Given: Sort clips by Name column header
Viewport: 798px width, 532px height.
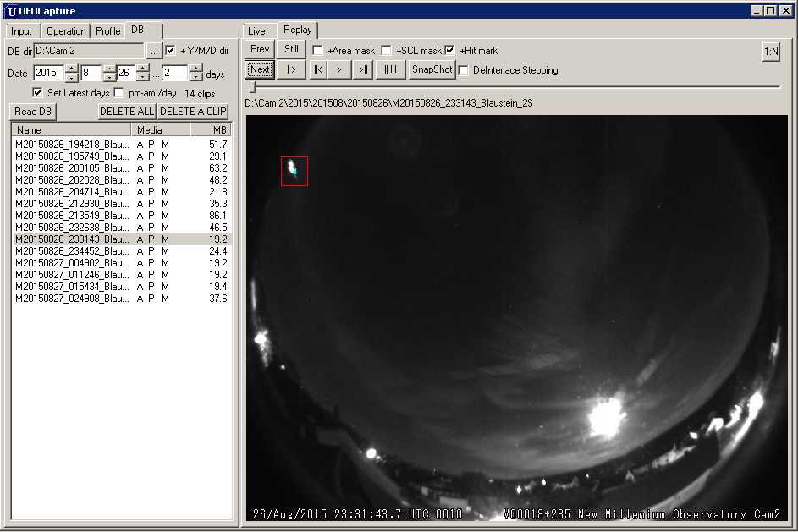Looking at the screenshot, I should (71, 130).
